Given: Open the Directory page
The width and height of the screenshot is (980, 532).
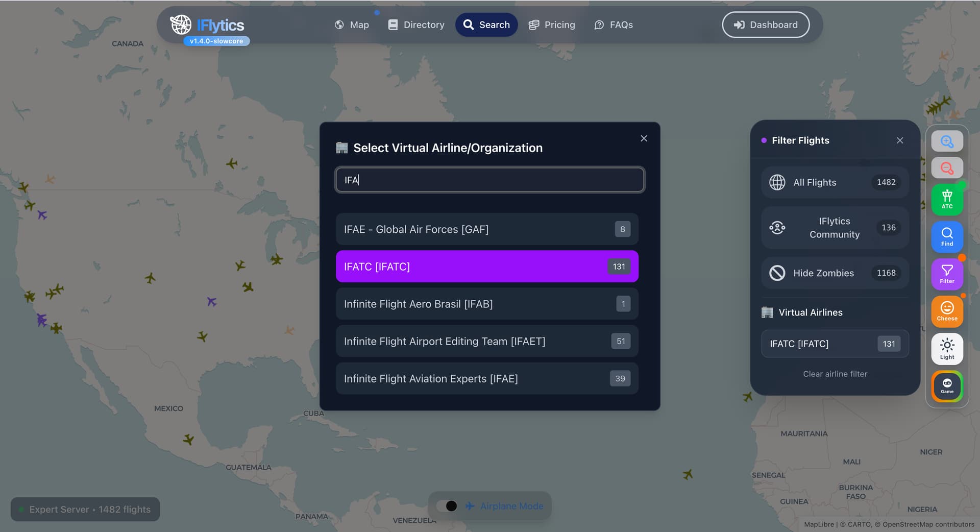Looking at the screenshot, I should (416, 25).
